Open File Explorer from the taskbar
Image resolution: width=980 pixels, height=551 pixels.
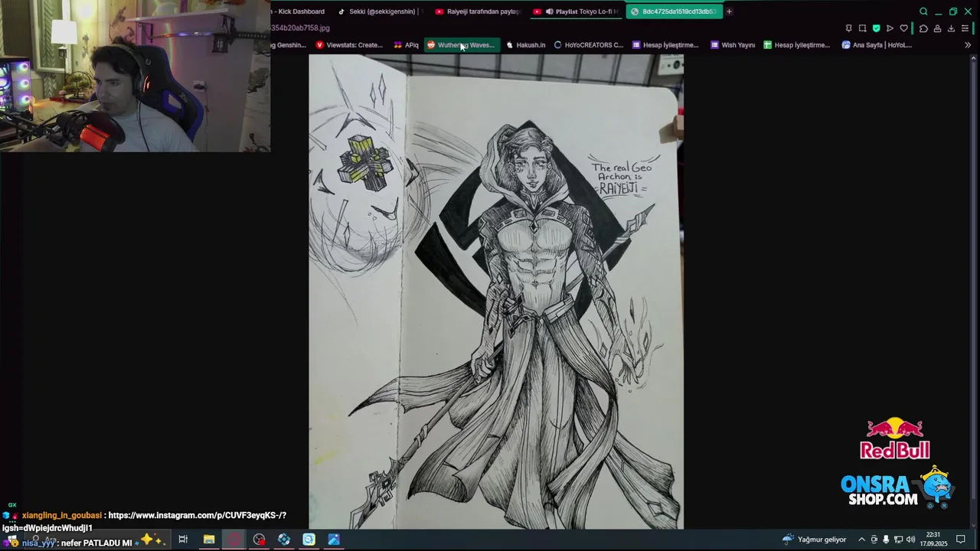click(x=208, y=540)
